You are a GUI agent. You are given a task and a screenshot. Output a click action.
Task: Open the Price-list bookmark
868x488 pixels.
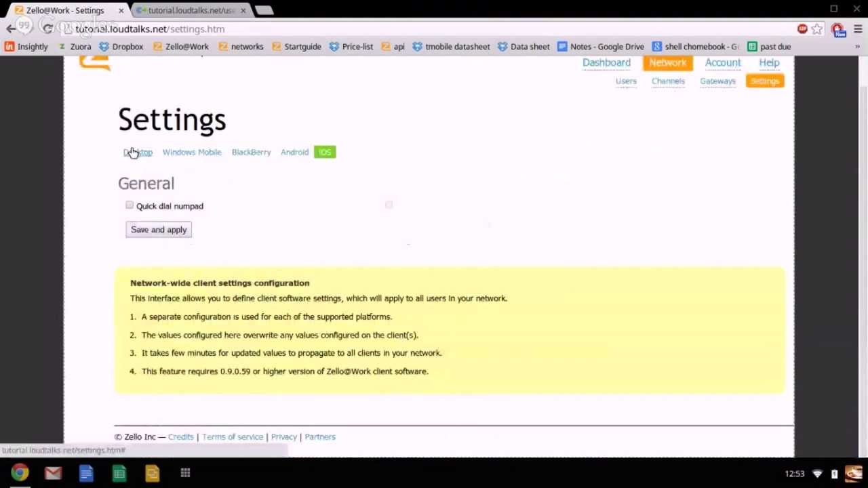click(x=351, y=47)
